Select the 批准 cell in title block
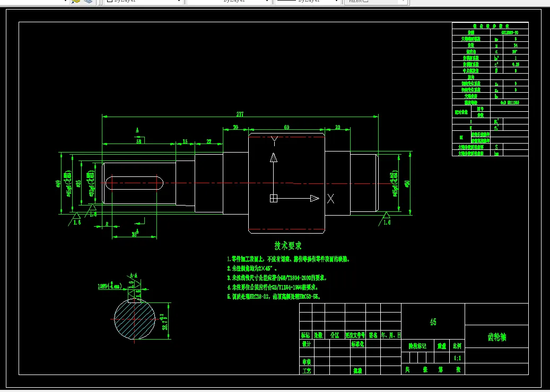 (357, 371)
